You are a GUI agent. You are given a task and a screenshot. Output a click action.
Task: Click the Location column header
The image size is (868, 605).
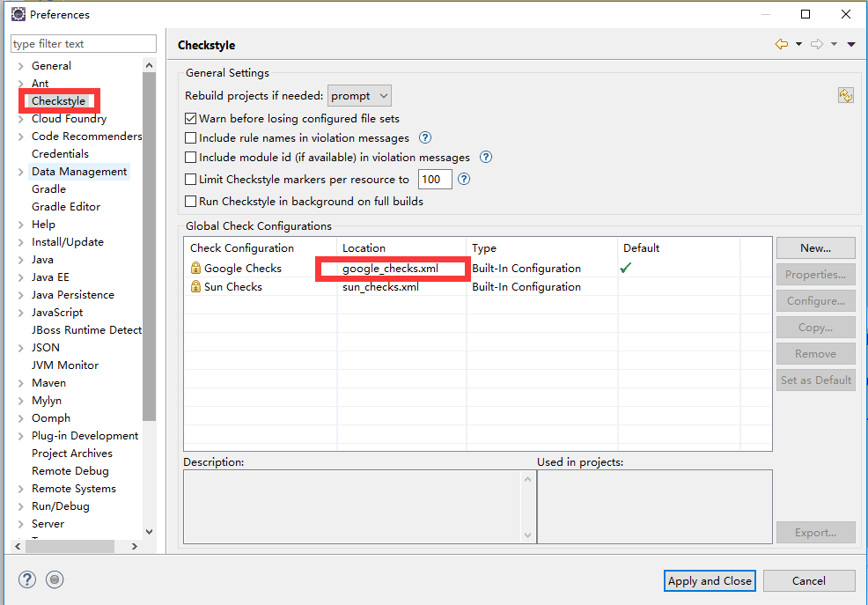tap(401, 248)
